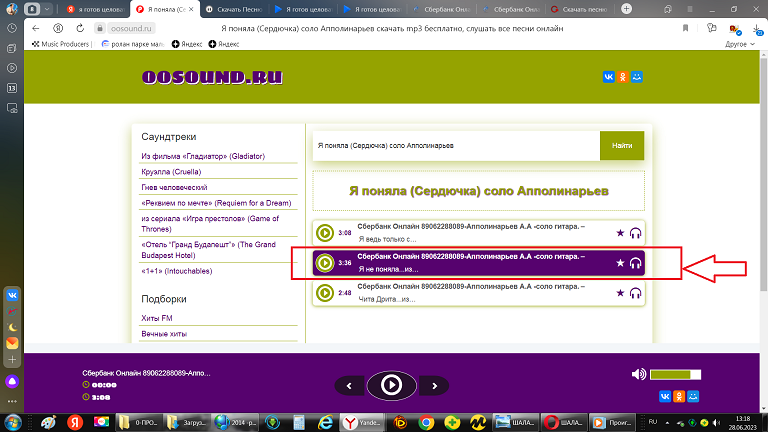Expand the Другое bookmarks folder
This screenshot has width=768, height=432.
tap(740, 44)
